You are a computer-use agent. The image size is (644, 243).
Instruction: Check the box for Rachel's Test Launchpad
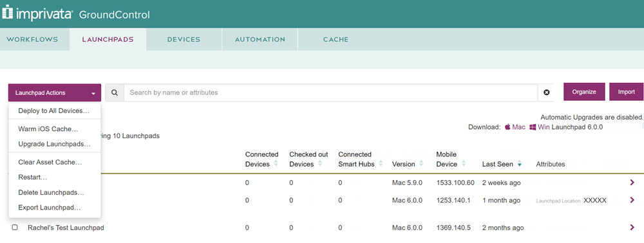[x=15, y=227]
